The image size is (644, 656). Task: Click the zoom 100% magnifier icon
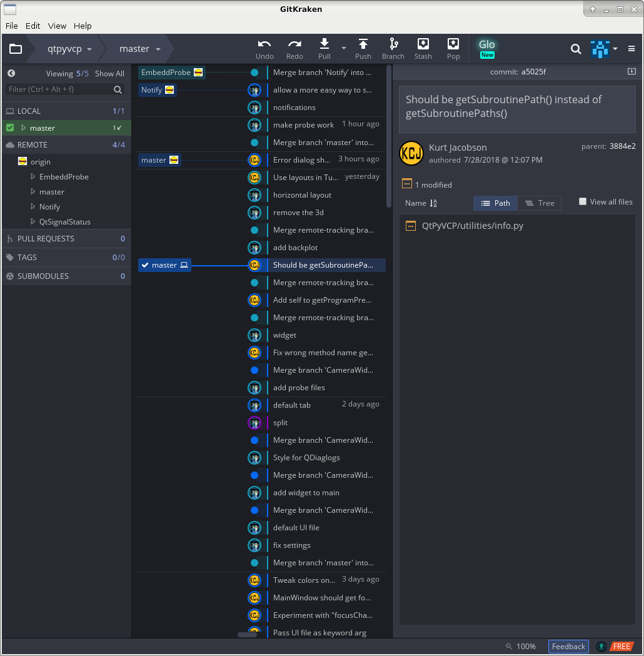[508, 646]
